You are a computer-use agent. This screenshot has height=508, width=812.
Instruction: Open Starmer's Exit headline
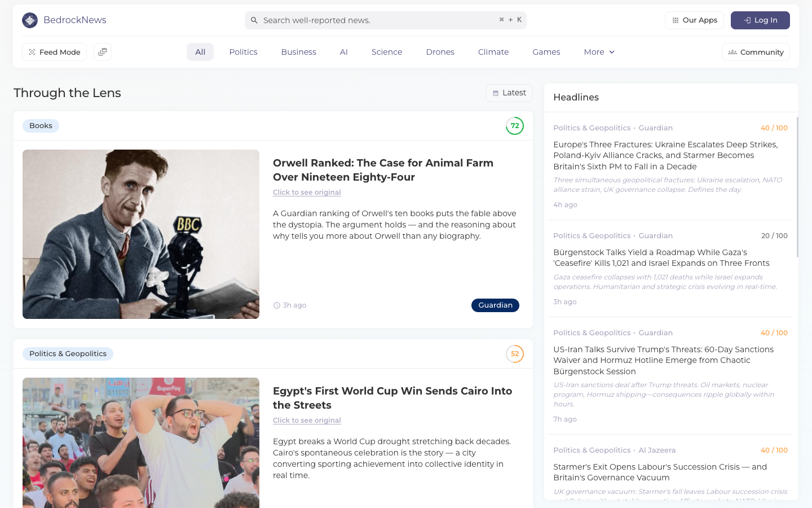pos(660,472)
